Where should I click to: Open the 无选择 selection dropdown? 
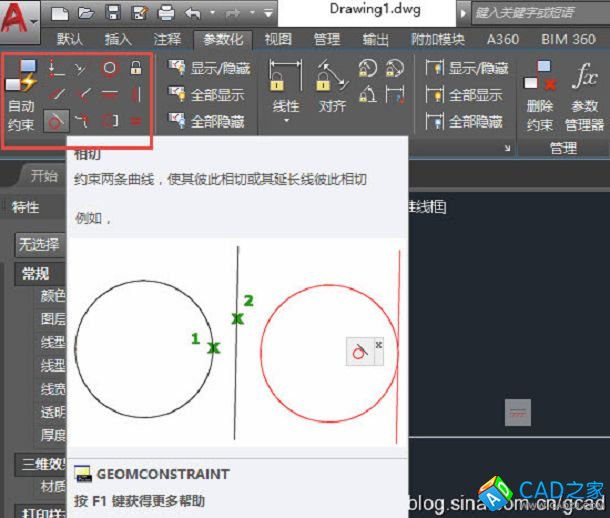point(38,244)
